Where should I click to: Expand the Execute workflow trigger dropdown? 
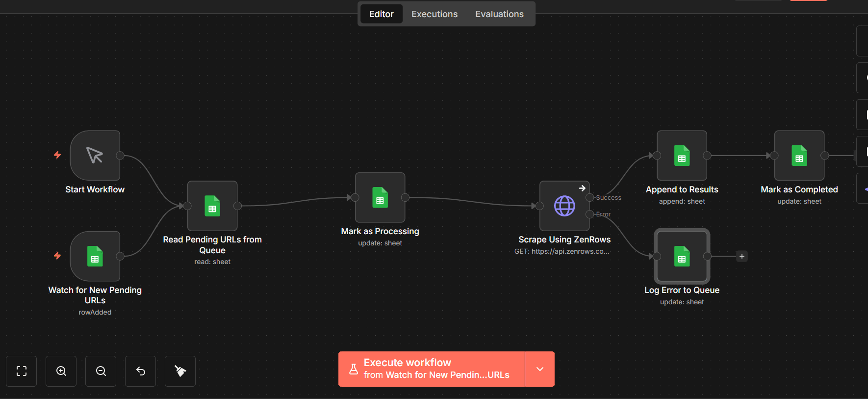pyautogui.click(x=540, y=369)
